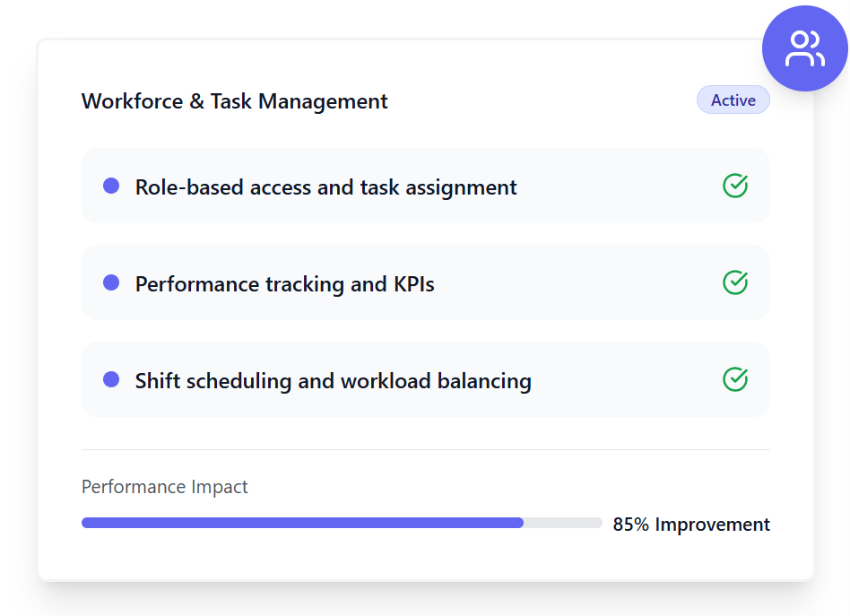The image size is (850, 616).
Task: Click the "Shift scheduling and workload balancing" text
Action: 333,381
